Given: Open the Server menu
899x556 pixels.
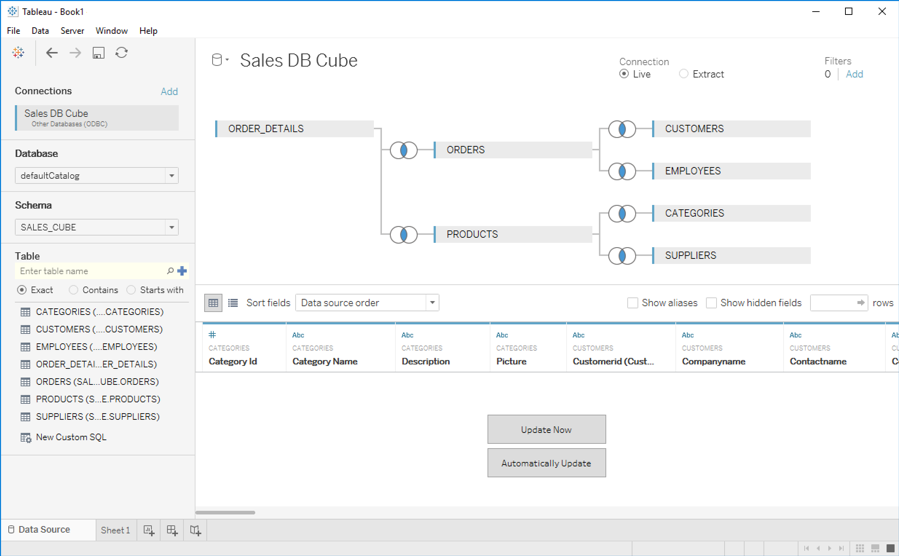Looking at the screenshot, I should coord(72,31).
